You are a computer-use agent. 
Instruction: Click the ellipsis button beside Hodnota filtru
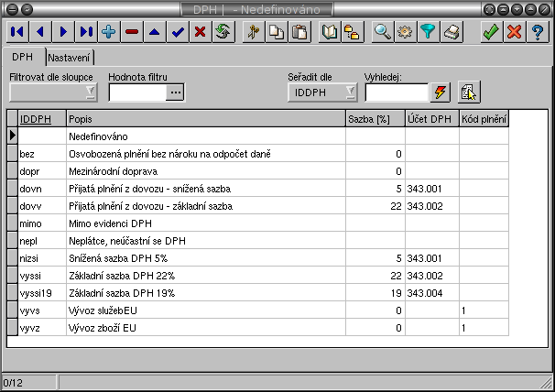175,92
